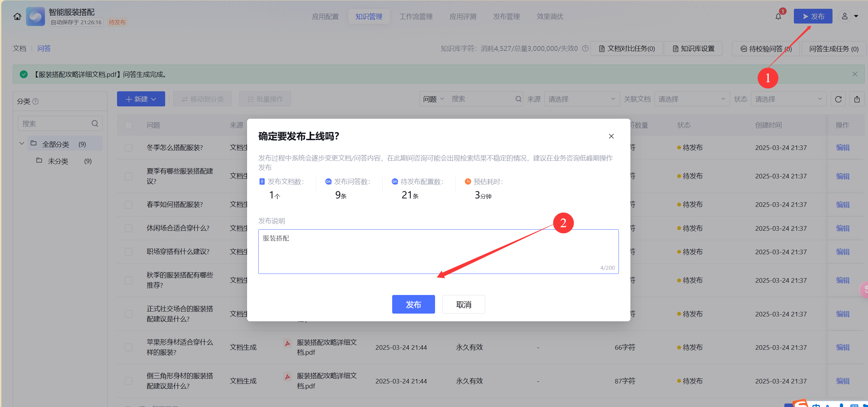Select checkbox for 苹果形身材适合穿什么样的服装
This screenshot has width=868, height=407.
129,347
